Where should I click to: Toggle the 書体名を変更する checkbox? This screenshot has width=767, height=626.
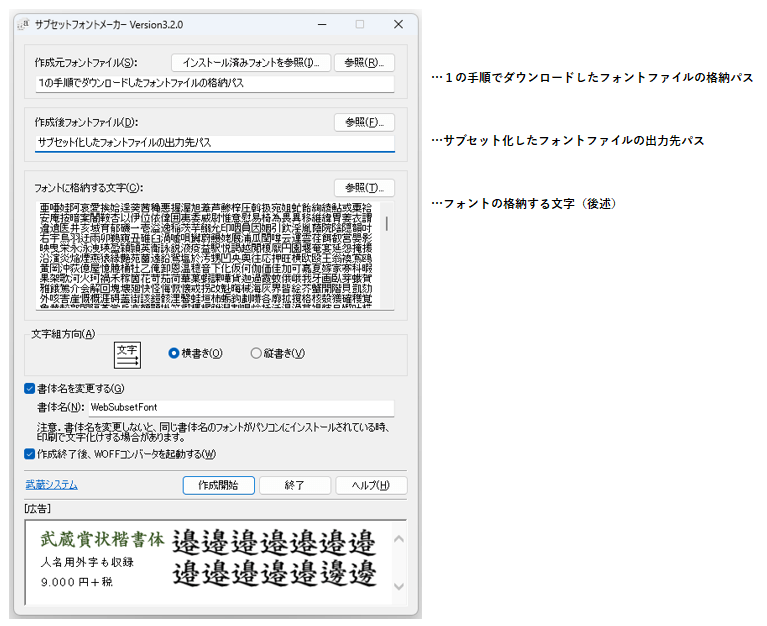30,388
